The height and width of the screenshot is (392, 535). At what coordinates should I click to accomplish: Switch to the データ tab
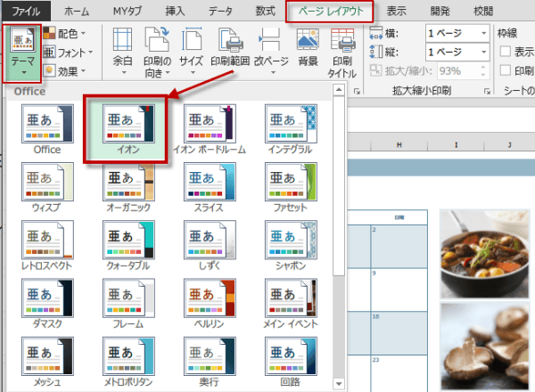221,12
